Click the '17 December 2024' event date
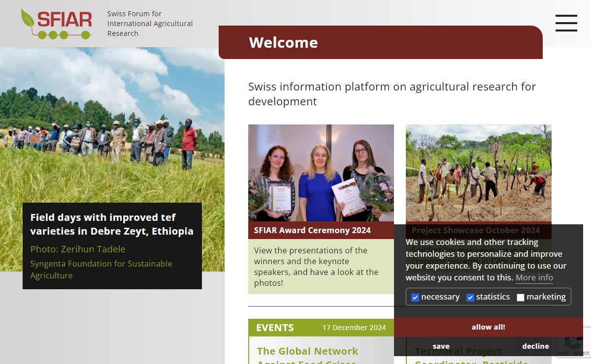 pos(354,328)
